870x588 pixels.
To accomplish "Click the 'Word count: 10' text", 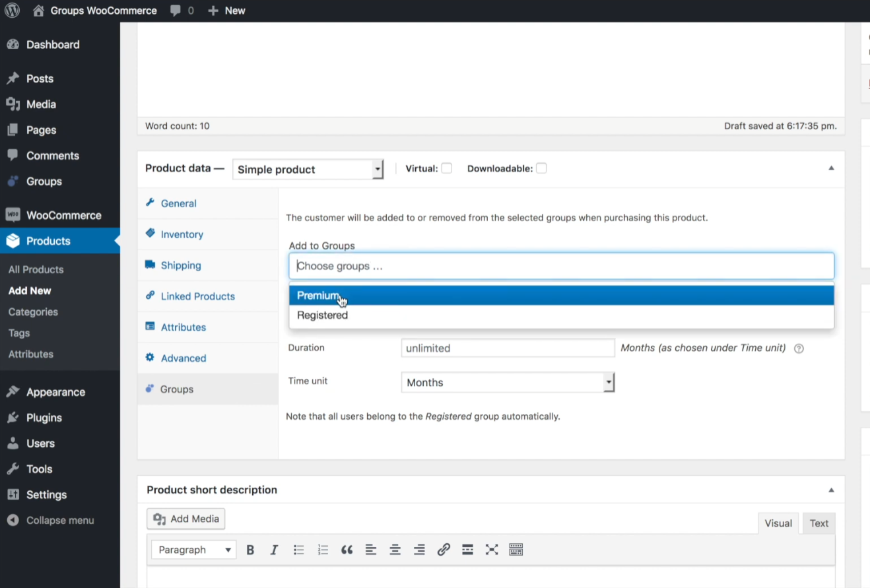I will tap(178, 126).
